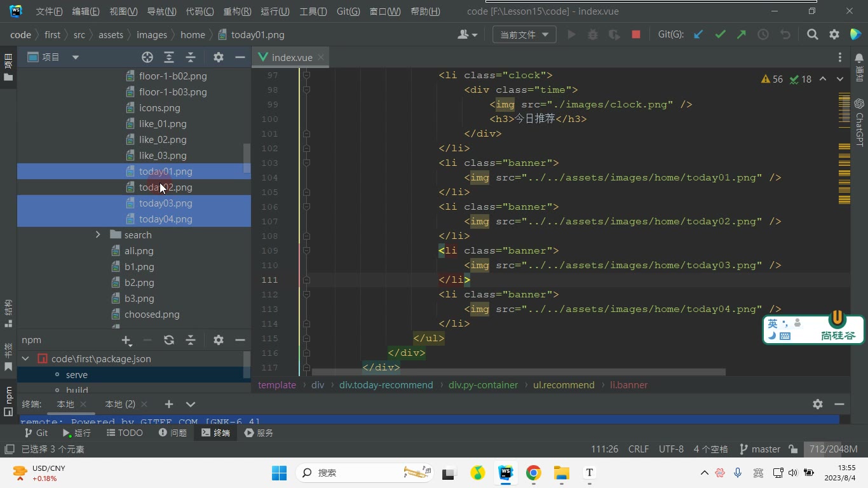
Task: Open the run configuration dropdown 当前文件
Action: 524,35
